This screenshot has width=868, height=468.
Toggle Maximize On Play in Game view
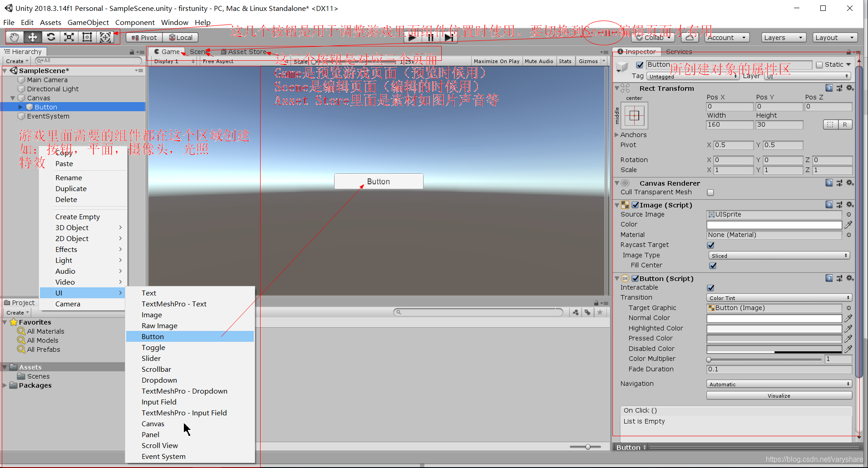[497, 61]
